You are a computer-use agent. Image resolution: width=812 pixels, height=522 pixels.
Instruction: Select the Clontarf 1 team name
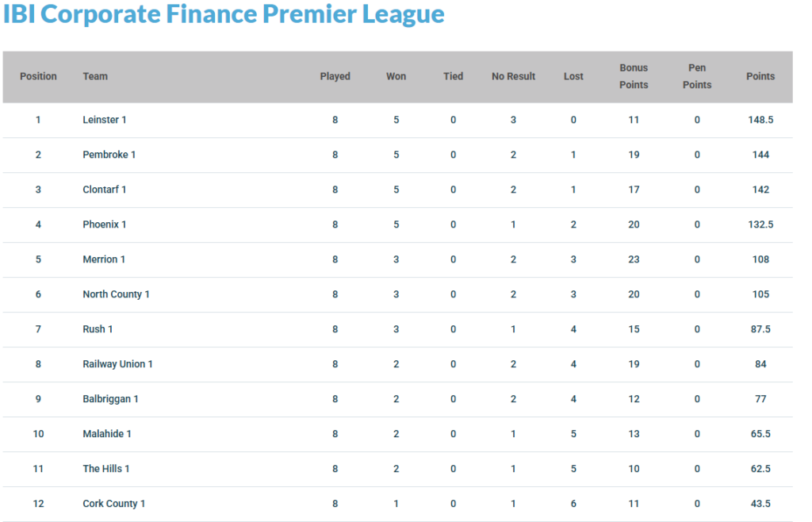pos(105,190)
